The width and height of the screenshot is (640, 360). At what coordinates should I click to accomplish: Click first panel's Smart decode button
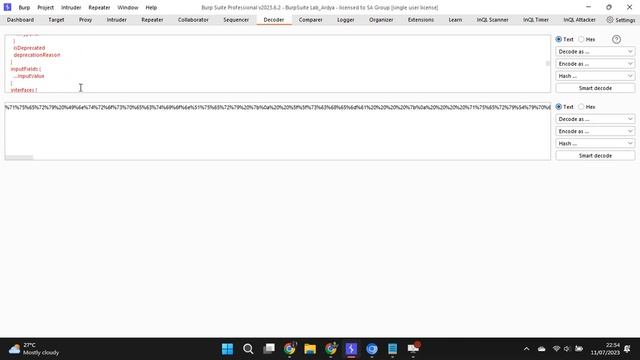point(595,88)
